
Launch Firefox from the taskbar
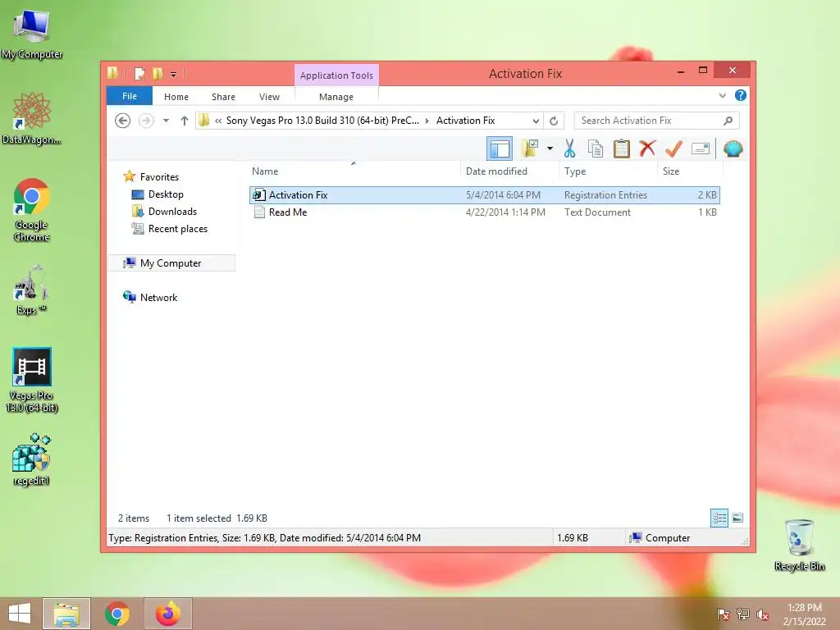(167, 614)
